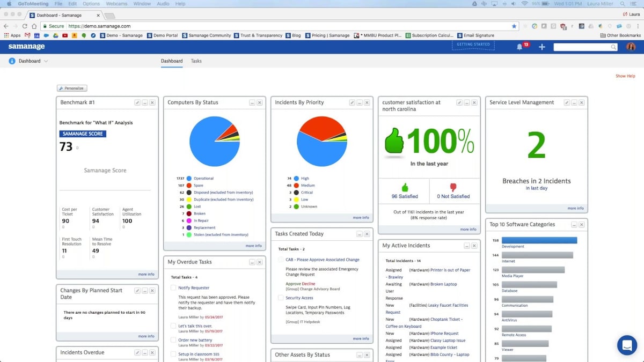
Task: Check the CAB approve associated change task
Action: pyautogui.click(x=281, y=259)
